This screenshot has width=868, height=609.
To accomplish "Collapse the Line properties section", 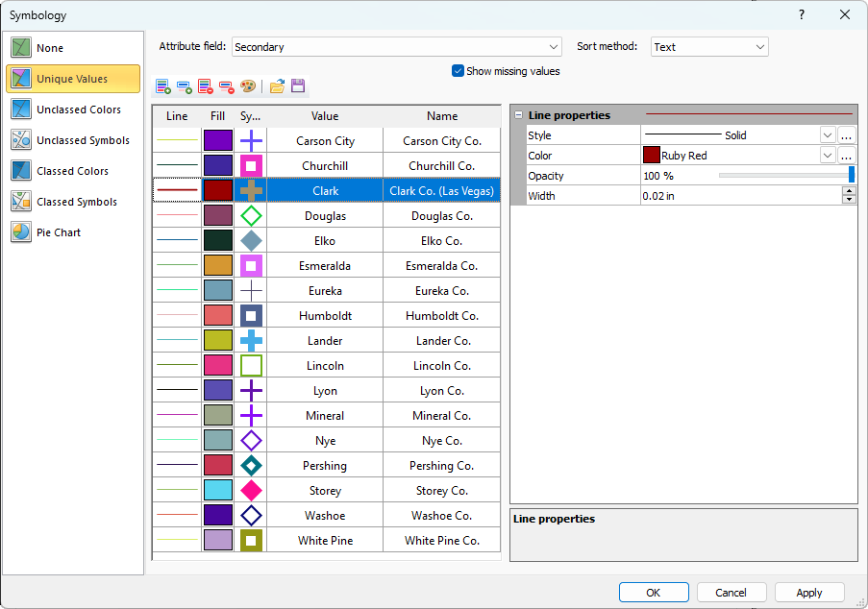I will [519, 115].
